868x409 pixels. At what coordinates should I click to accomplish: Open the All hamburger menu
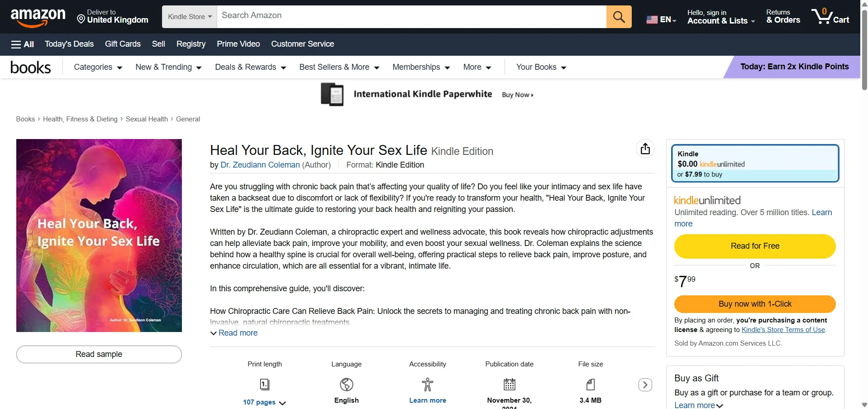[23, 44]
